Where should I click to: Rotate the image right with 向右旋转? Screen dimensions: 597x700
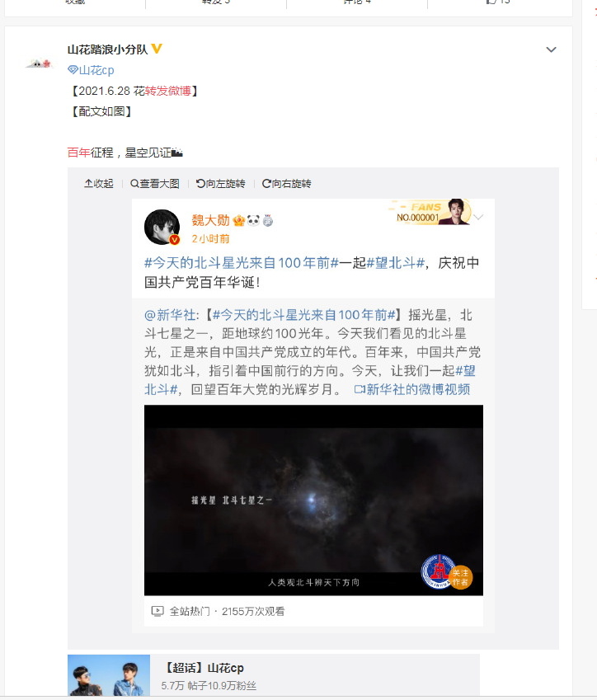286,184
